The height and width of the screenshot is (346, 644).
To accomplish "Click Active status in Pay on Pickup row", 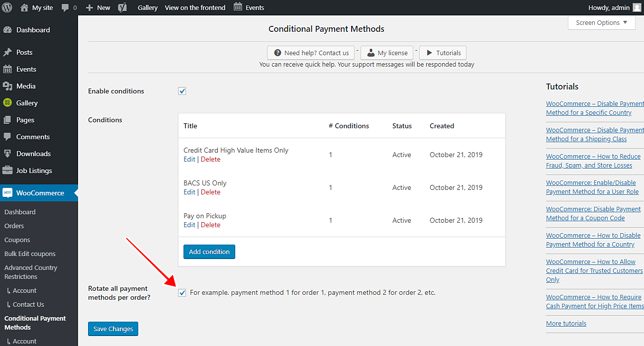I will pos(402,220).
